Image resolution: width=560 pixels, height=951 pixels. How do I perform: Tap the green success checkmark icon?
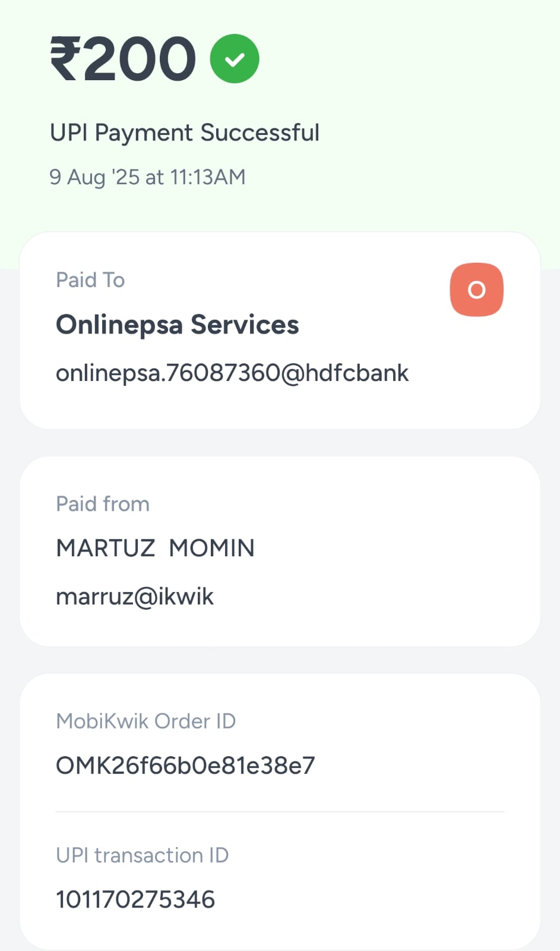(235, 59)
